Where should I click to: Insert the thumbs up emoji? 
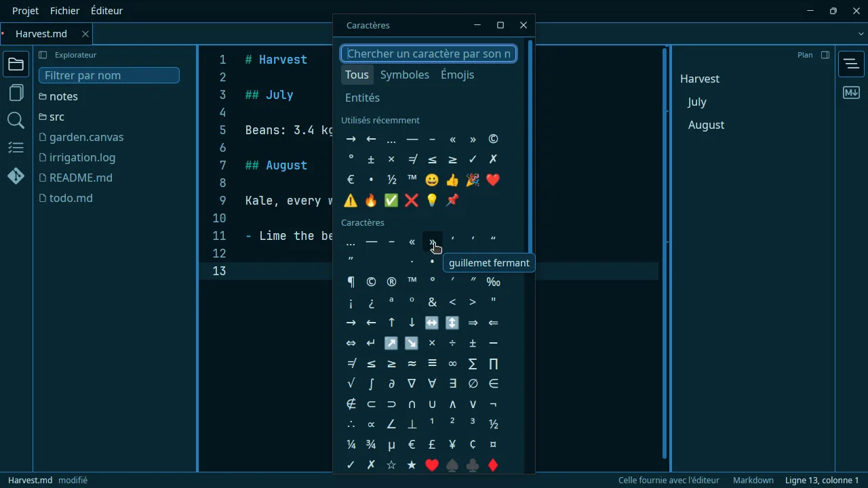point(452,180)
